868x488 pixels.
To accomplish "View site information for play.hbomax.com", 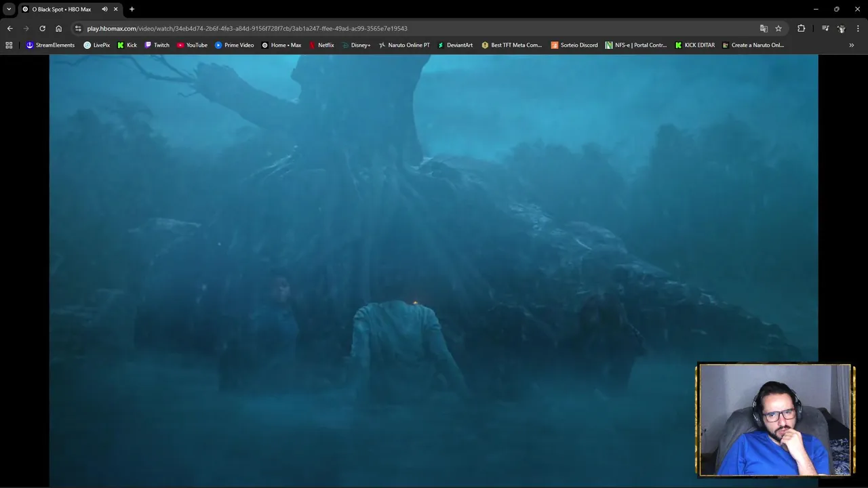I will (x=78, y=28).
